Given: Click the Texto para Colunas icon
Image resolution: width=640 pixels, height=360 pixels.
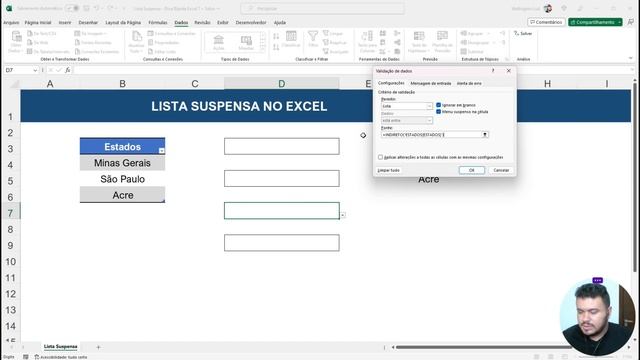Looking at the screenshot, I should (x=367, y=37).
